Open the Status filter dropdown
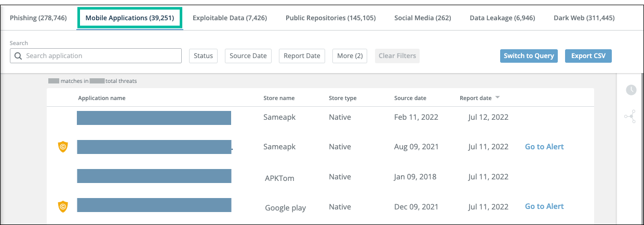 pos(204,56)
